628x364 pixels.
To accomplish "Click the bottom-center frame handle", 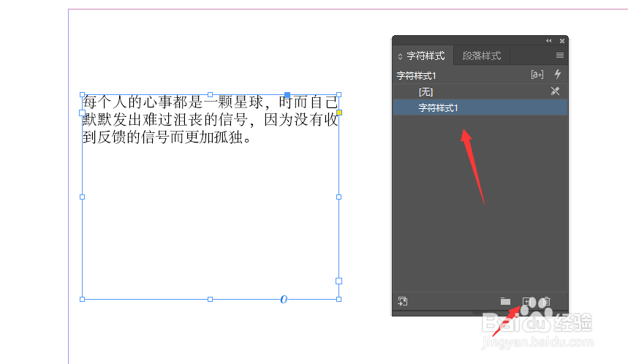I will tap(211, 299).
